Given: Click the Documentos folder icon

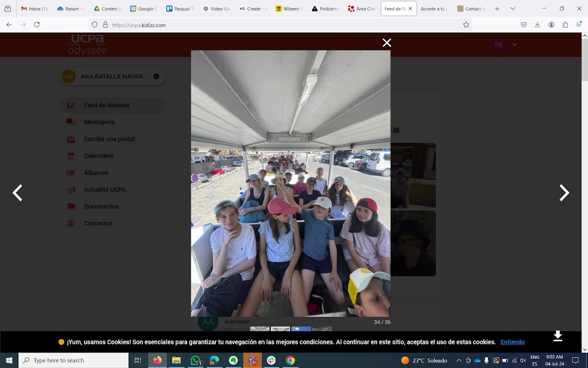Looking at the screenshot, I should (71, 206).
